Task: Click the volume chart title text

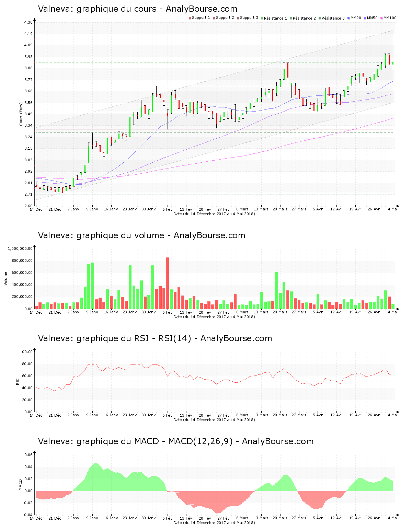Action: (x=141, y=235)
